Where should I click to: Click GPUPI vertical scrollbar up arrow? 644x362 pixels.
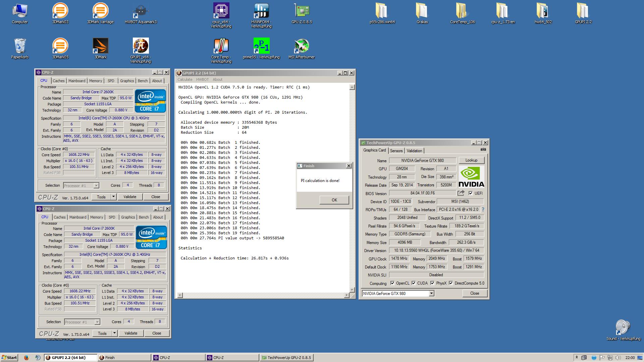click(352, 87)
